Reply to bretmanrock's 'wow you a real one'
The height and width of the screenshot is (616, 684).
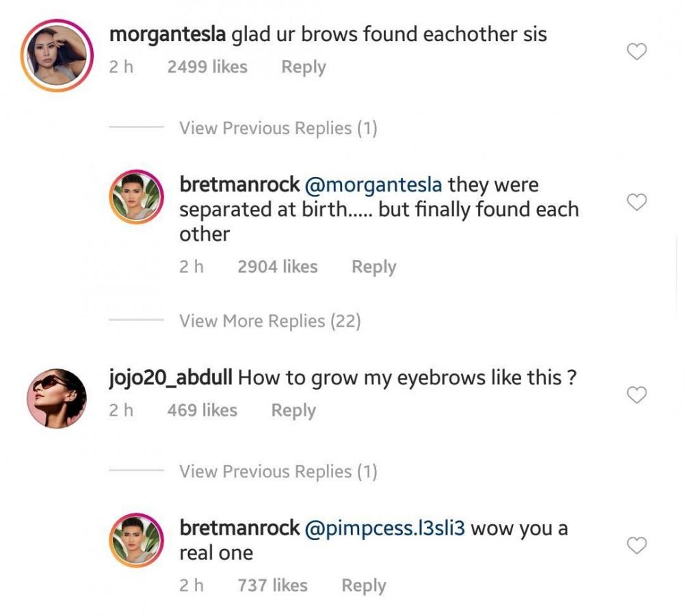363,585
